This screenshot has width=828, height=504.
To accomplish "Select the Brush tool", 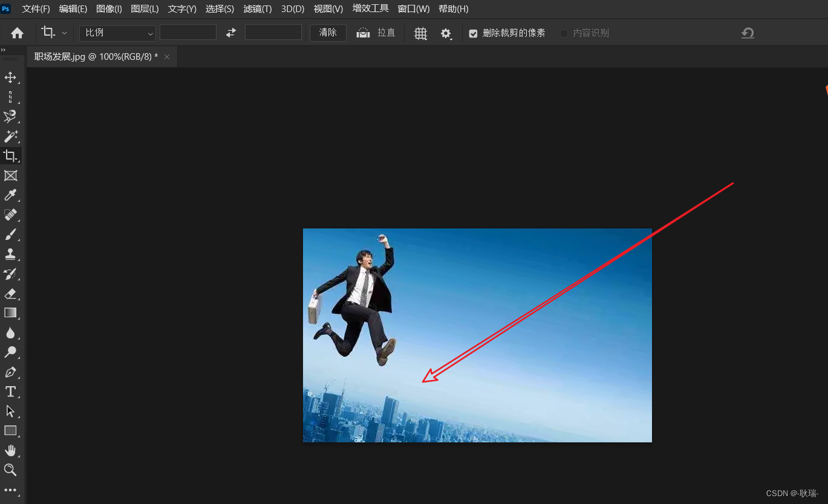I will tap(10, 234).
